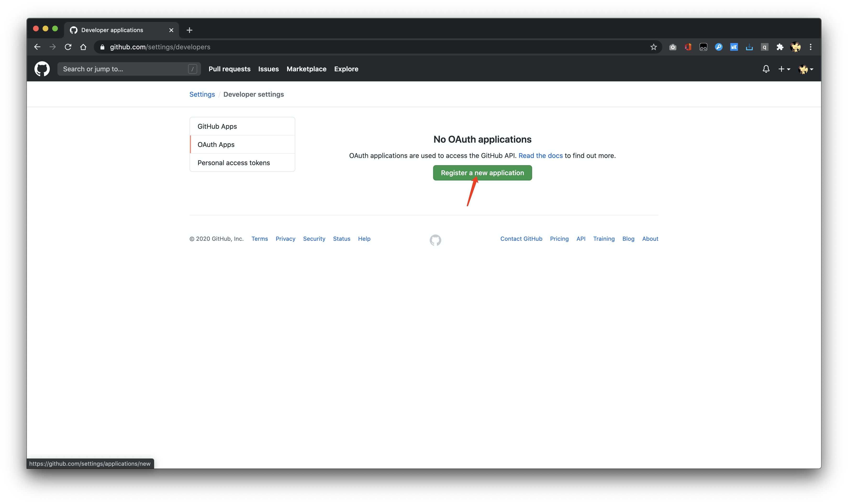
Task: Open Explore in the header
Action: coord(346,69)
